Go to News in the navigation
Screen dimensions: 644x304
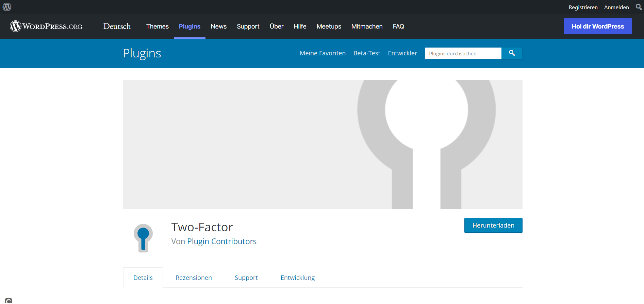point(218,26)
